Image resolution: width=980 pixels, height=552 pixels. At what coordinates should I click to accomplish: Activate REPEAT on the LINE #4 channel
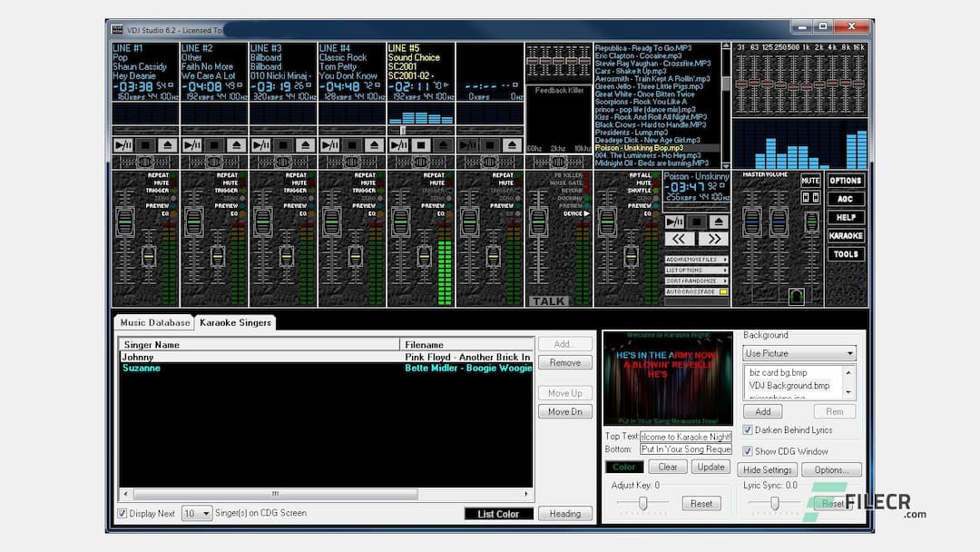(x=380, y=175)
